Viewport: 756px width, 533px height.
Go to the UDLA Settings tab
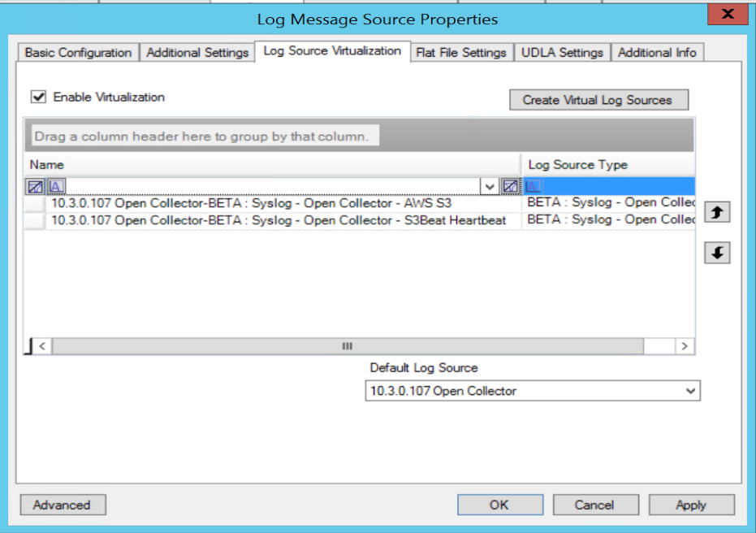tap(562, 53)
